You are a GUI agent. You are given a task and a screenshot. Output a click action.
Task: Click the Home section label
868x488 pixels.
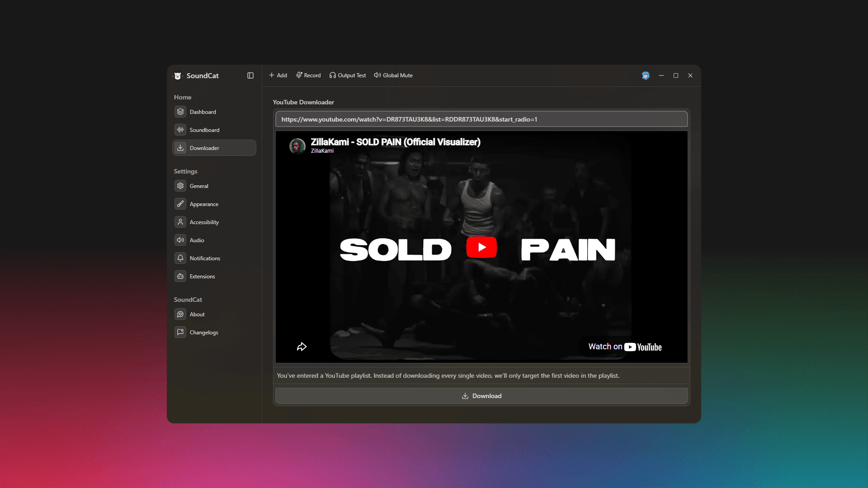(x=183, y=97)
